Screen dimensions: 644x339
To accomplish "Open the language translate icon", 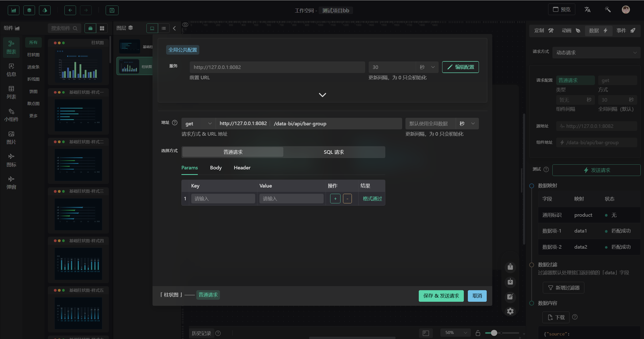I will coord(587,10).
